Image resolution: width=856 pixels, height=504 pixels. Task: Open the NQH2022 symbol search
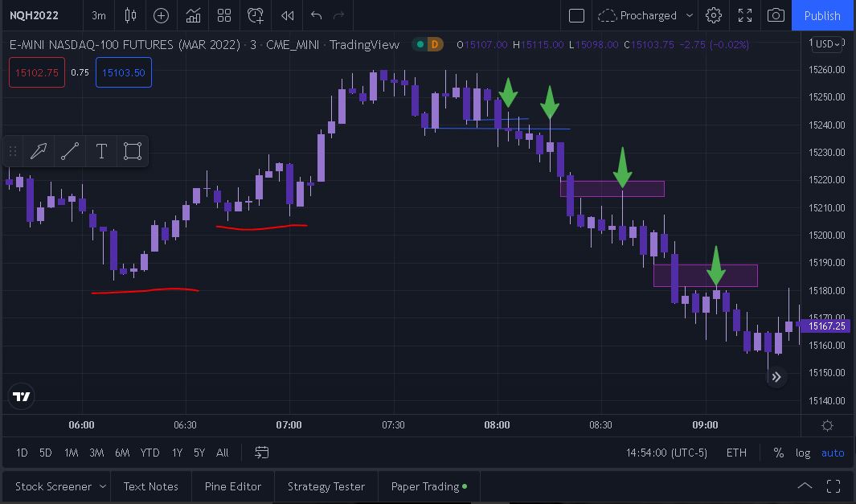(34, 15)
